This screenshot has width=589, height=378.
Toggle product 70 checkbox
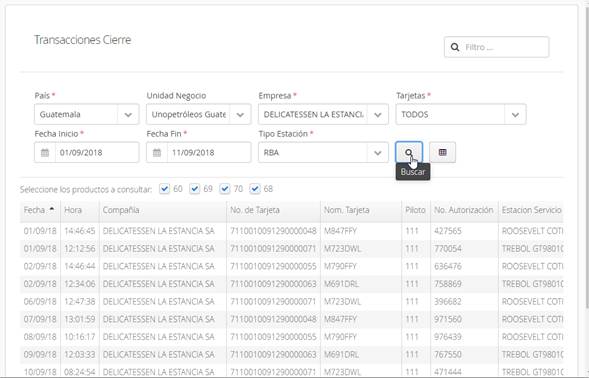[225, 189]
